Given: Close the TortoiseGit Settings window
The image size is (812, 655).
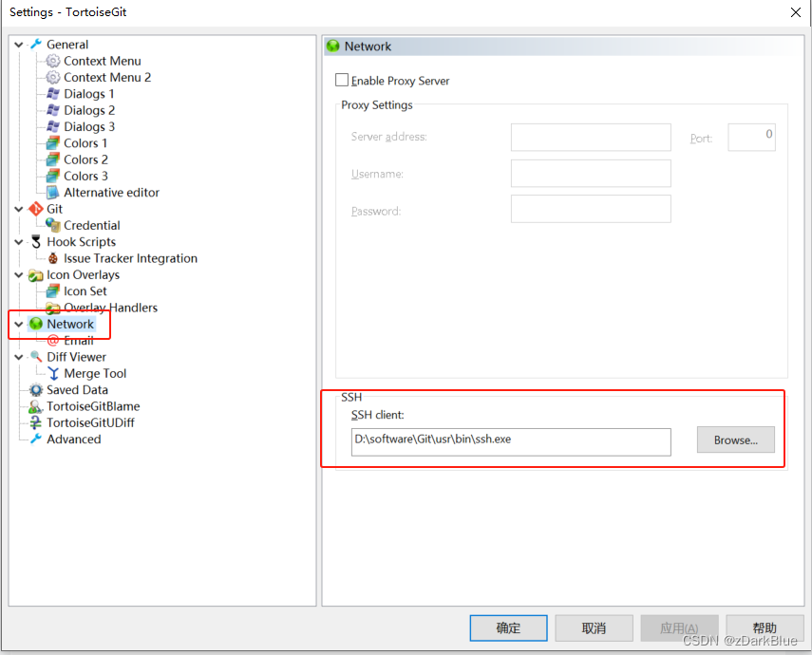Looking at the screenshot, I should [796, 12].
